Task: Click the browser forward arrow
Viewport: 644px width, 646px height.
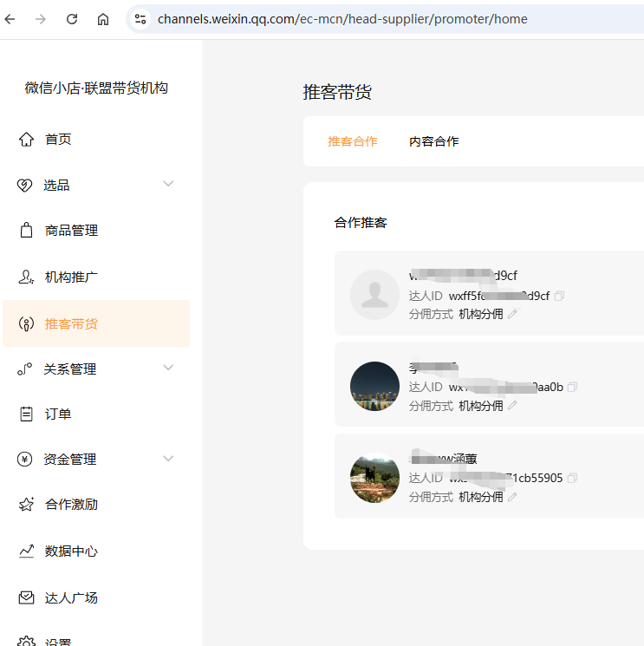Action: click(41, 19)
